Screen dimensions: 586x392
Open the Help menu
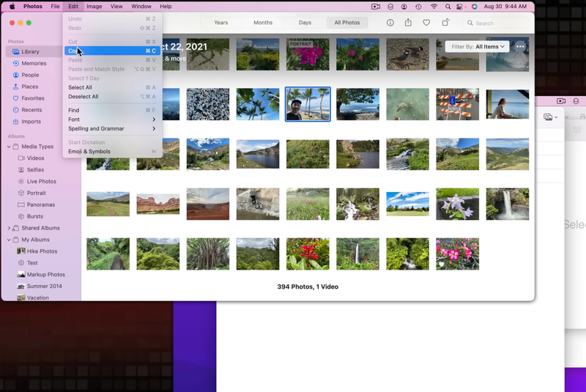166,7
